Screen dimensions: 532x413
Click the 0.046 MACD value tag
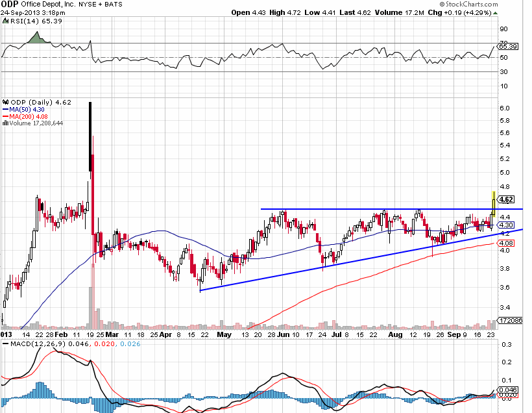pos(508,390)
